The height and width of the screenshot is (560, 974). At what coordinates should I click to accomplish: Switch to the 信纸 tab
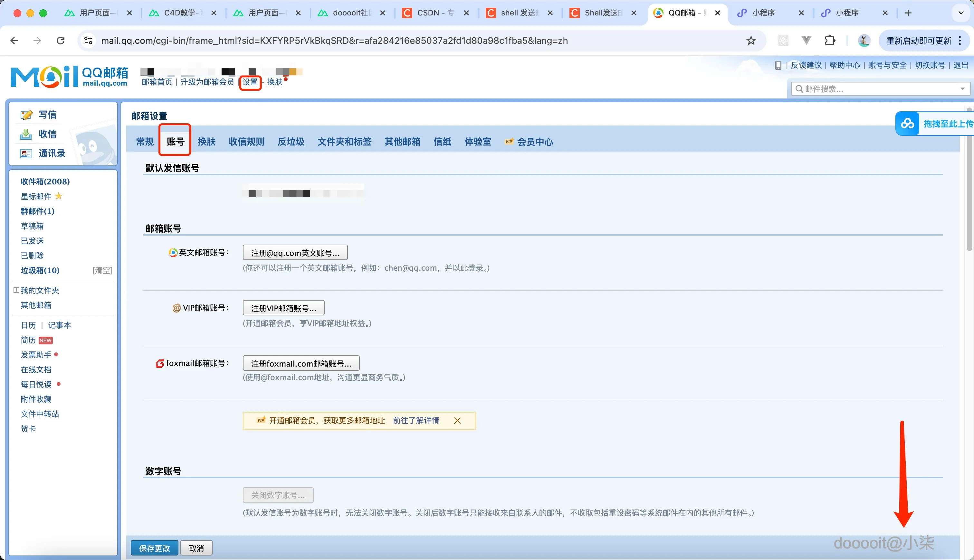(x=441, y=142)
